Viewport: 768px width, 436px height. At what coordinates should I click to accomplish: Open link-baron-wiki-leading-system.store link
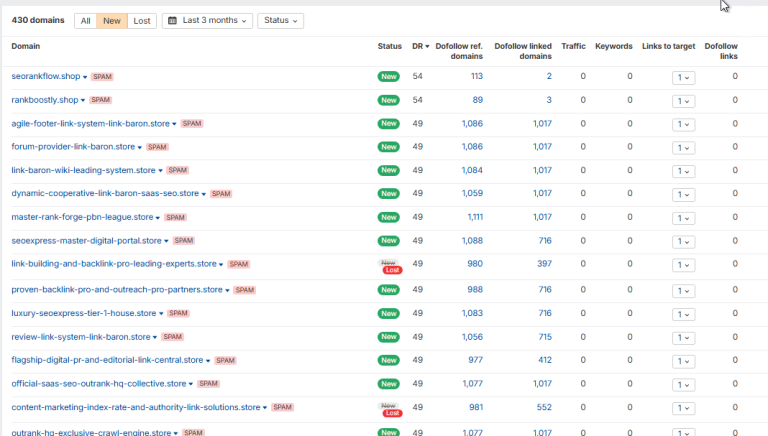tap(83, 170)
